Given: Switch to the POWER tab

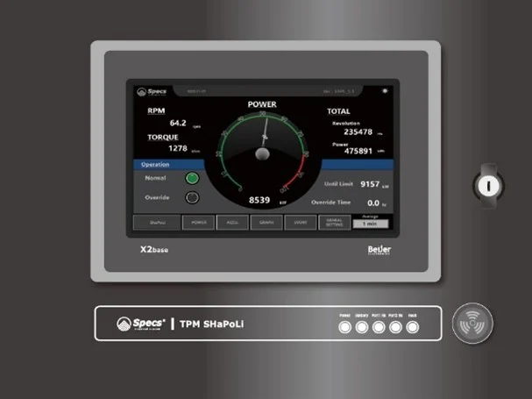Looking at the screenshot, I should 198,223.
